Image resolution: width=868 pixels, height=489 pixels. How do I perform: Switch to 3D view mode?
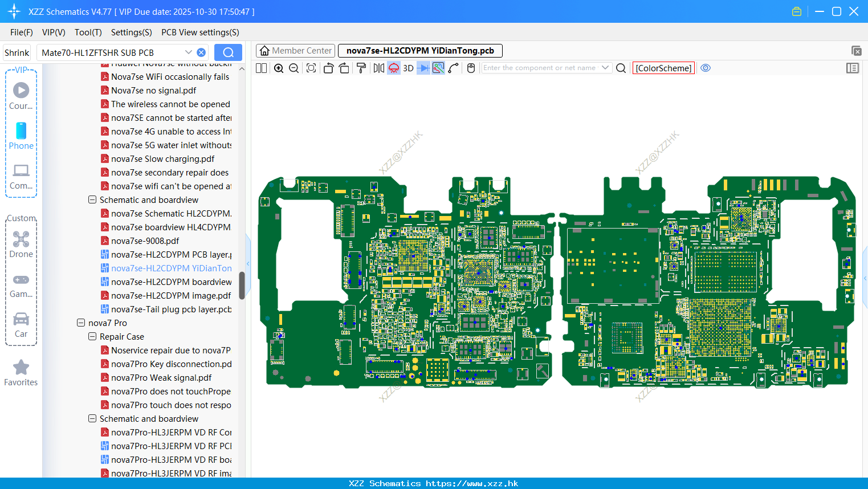[x=408, y=68]
